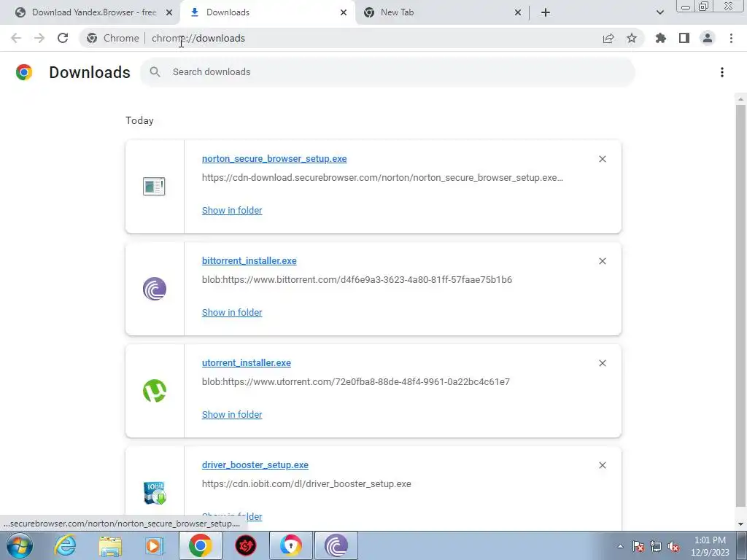Viewport: 747px width, 560px height.
Task: Expand the tab search dropdown arrow
Action: point(659,12)
